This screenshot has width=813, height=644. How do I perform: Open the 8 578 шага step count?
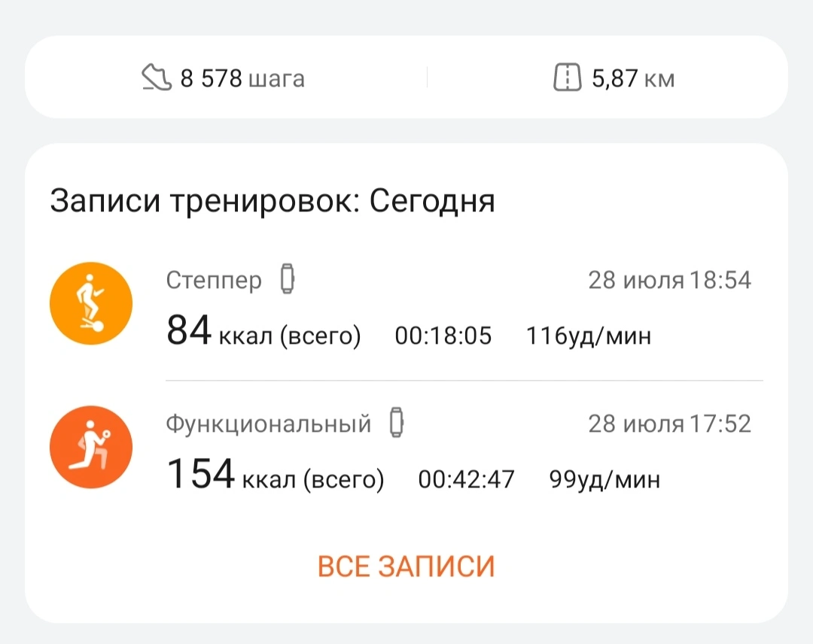coord(241,78)
